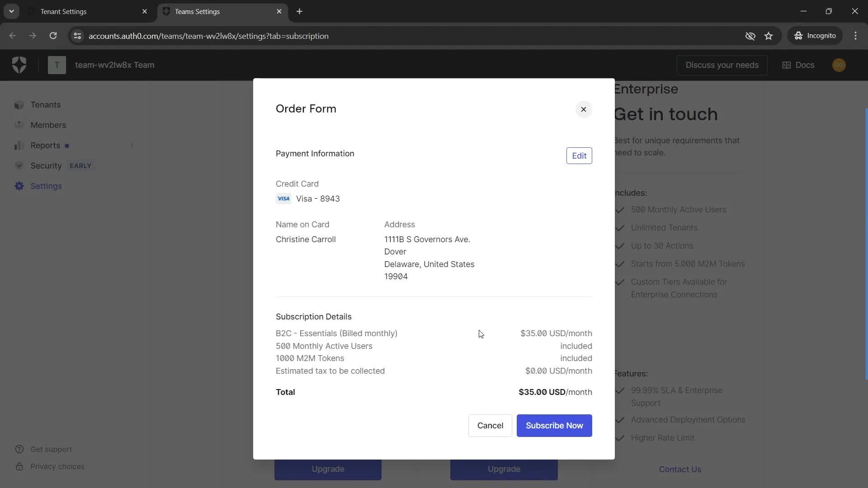868x488 pixels.
Task: Click the Docs book icon
Action: pyautogui.click(x=787, y=65)
